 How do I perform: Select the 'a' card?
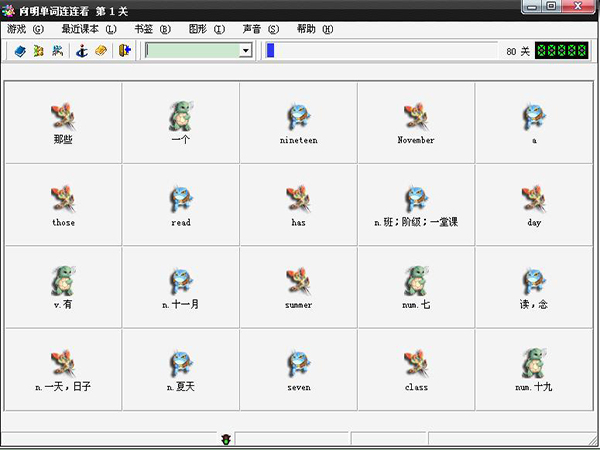[534, 123]
